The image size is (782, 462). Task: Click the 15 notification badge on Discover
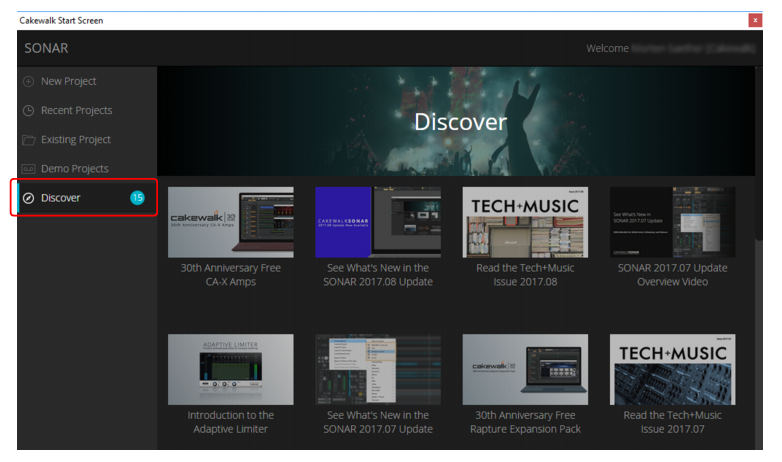point(137,198)
